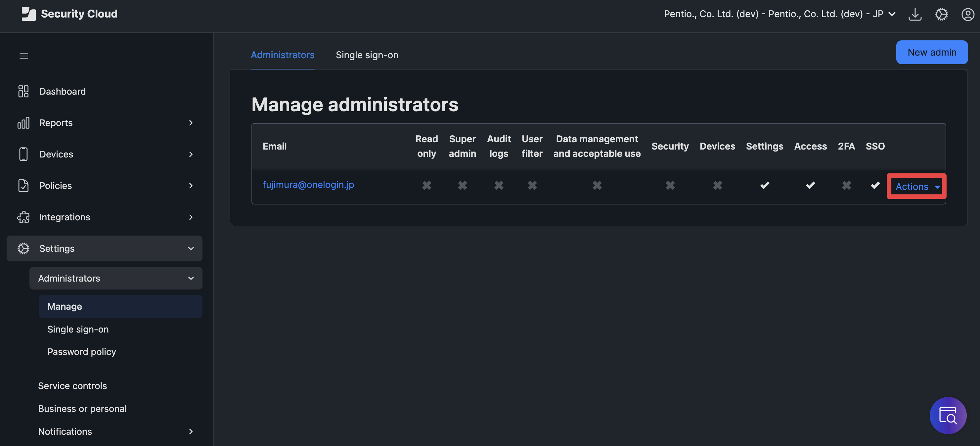Viewport: 980px width, 446px height.
Task: Expand the Notifications chevron
Action: pyautogui.click(x=191, y=431)
